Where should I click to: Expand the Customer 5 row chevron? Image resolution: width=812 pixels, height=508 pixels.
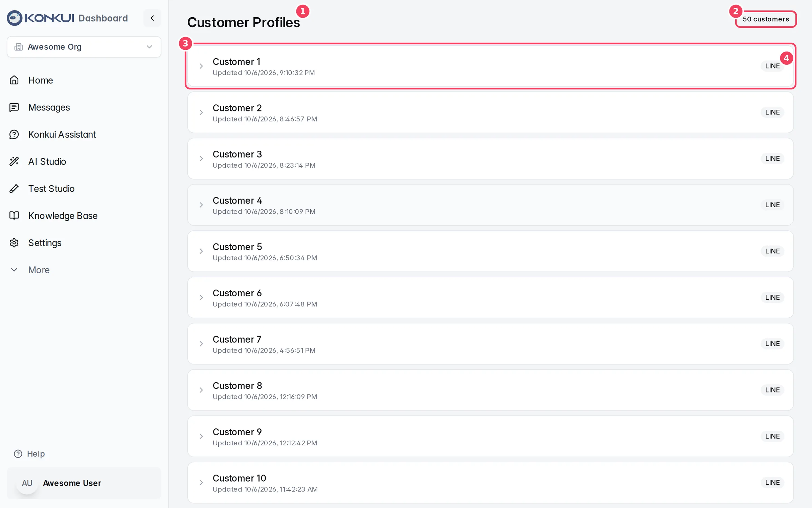point(201,251)
